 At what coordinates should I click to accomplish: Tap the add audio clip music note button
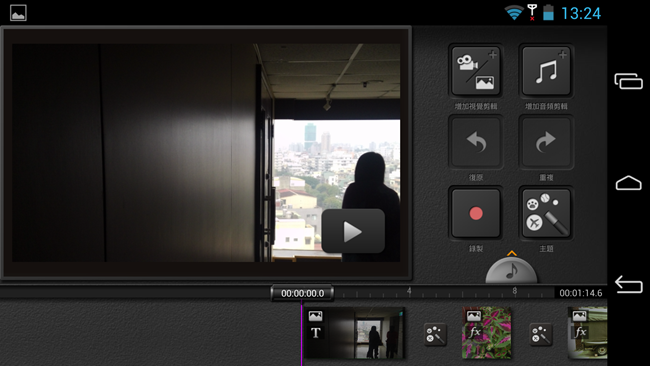click(546, 71)
